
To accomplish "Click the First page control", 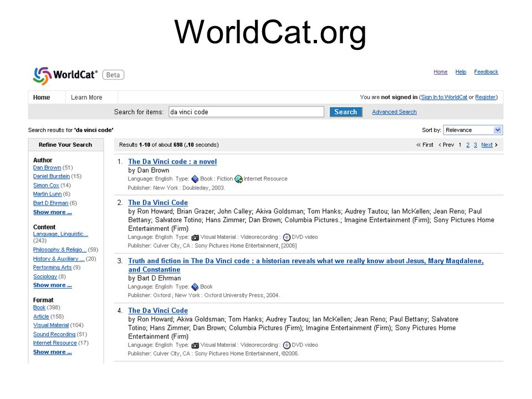I will (425, 145).
